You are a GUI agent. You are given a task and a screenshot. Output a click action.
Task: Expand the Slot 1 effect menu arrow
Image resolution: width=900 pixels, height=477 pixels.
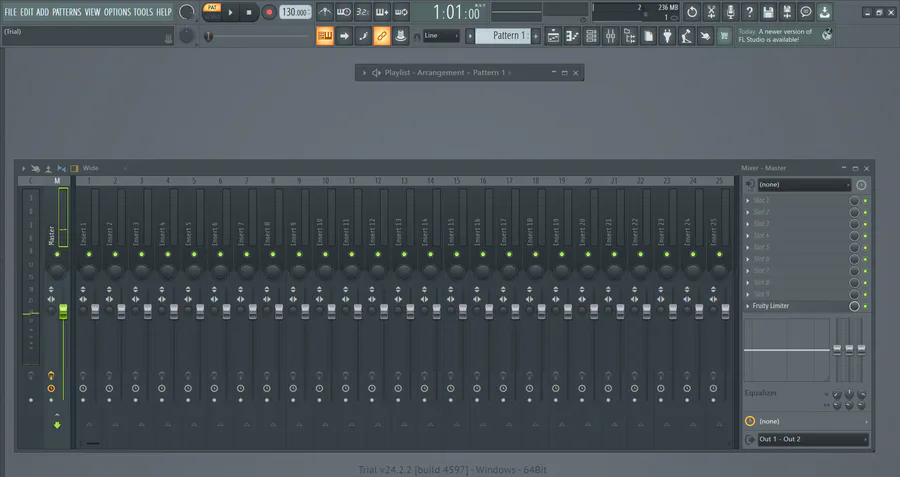coord(748,200)
